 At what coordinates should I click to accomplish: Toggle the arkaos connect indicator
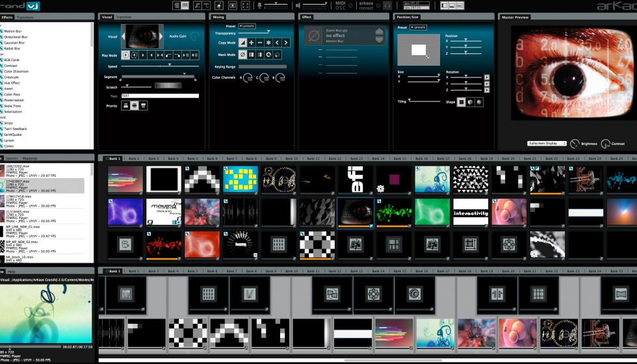pos(378,6)
